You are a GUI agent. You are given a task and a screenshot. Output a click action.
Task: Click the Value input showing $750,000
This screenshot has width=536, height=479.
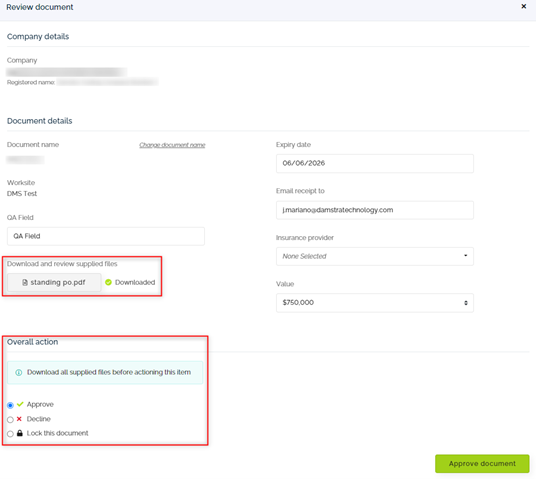(375, 303)
